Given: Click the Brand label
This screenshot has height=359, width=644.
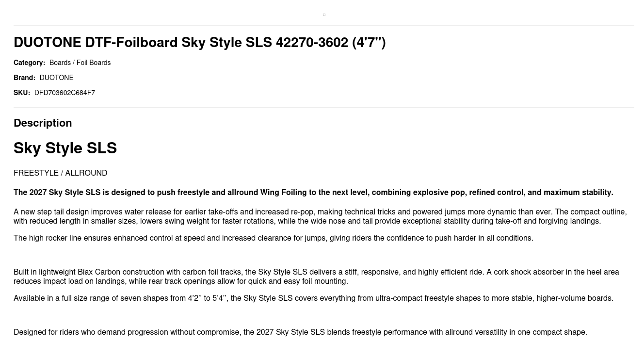Looking at the screenshot, I should coord(24,78).
